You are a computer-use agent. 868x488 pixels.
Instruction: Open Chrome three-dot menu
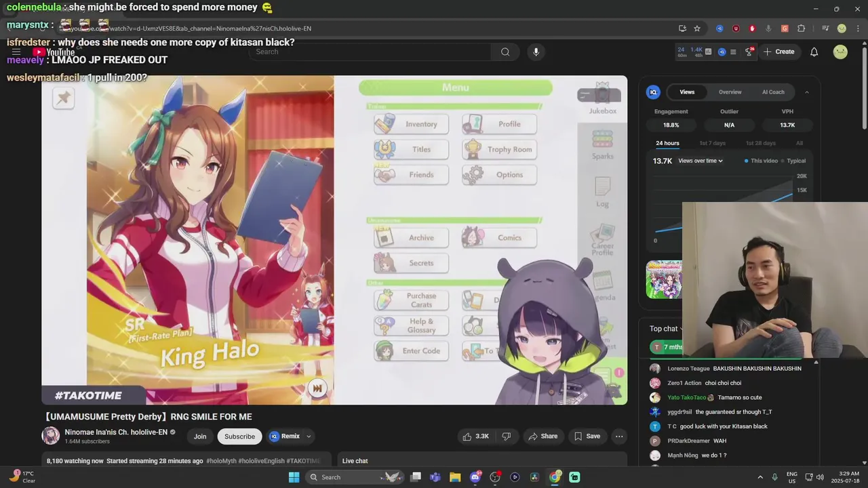[856, 28]
